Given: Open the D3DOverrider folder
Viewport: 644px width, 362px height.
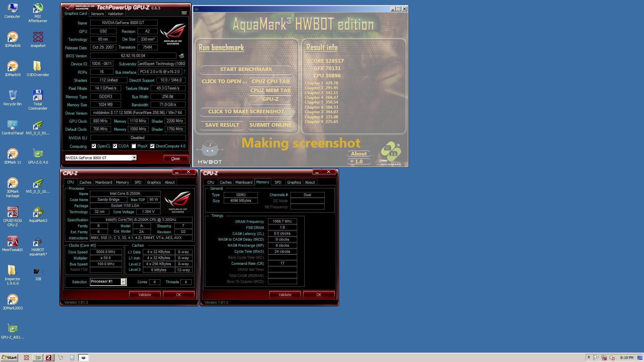Looking at the screenshot, I should click(x=38, y=69).
